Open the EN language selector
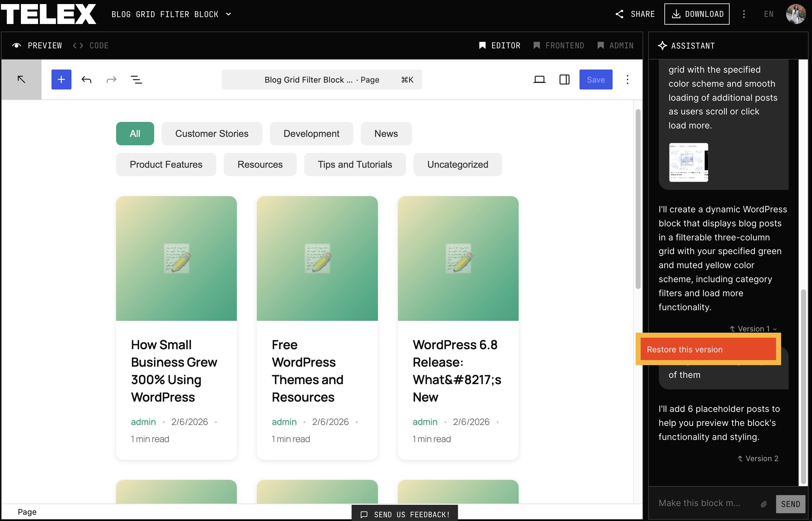This screenshot has height=521, width=812. point(769,14)
